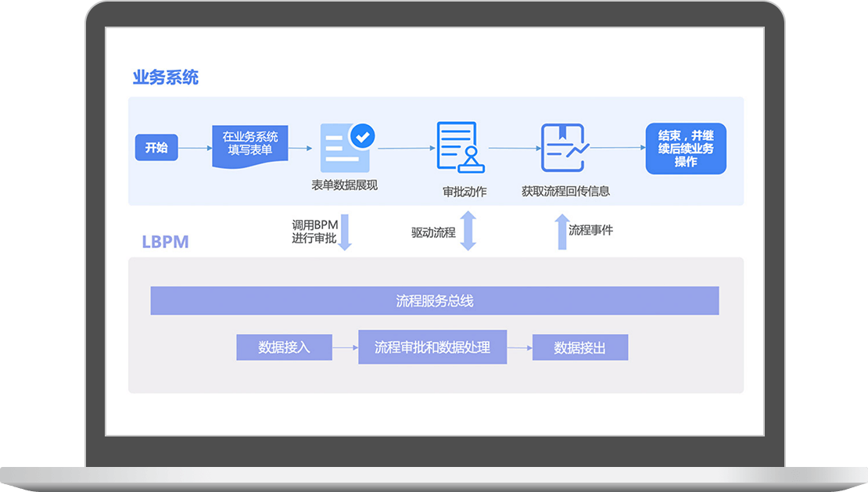This screenshot has height=492, width=868.
Task: Click the form data display icon
Action: click(344, 149)
